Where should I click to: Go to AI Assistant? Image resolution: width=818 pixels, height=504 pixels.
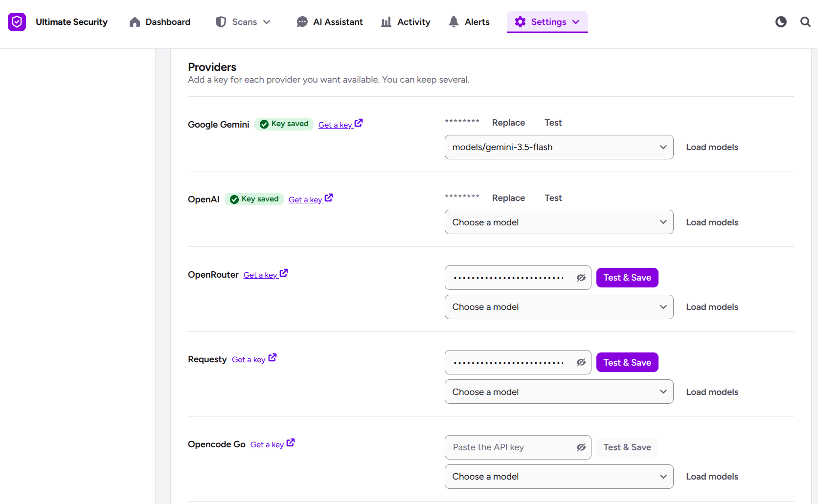pyautogui.click(x=330, y=22)
